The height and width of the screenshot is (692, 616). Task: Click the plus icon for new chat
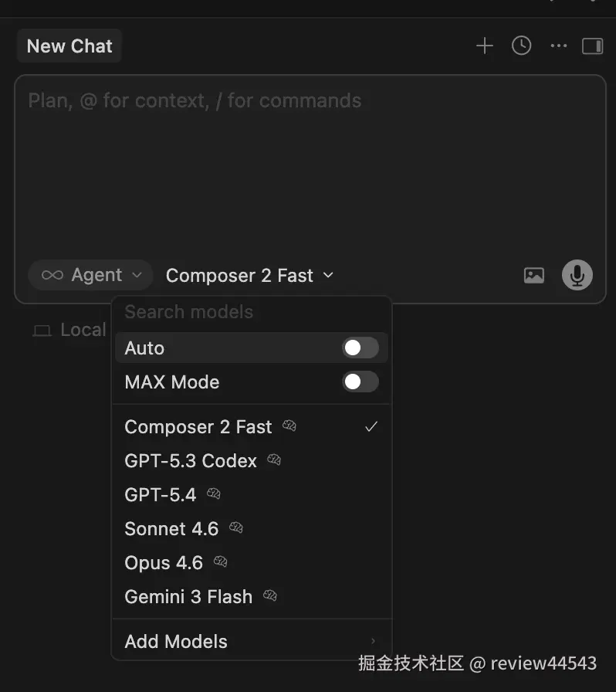(484, 46)
